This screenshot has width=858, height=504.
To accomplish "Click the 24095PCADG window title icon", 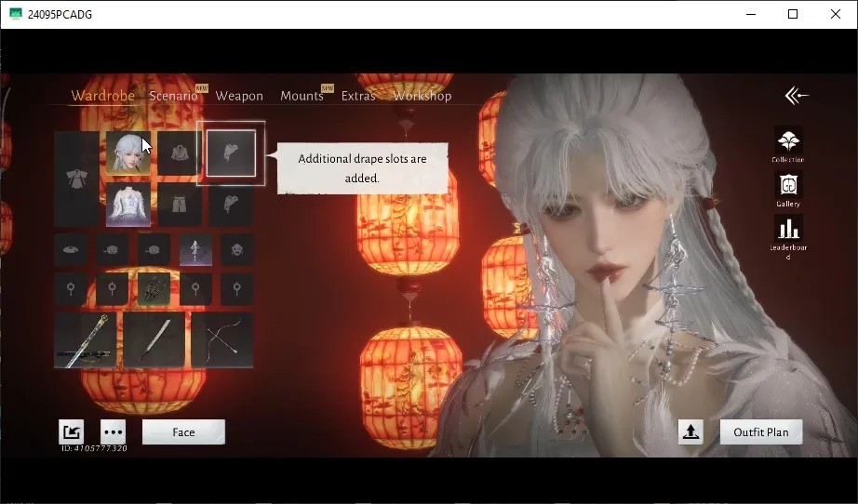I will [15, 14].
